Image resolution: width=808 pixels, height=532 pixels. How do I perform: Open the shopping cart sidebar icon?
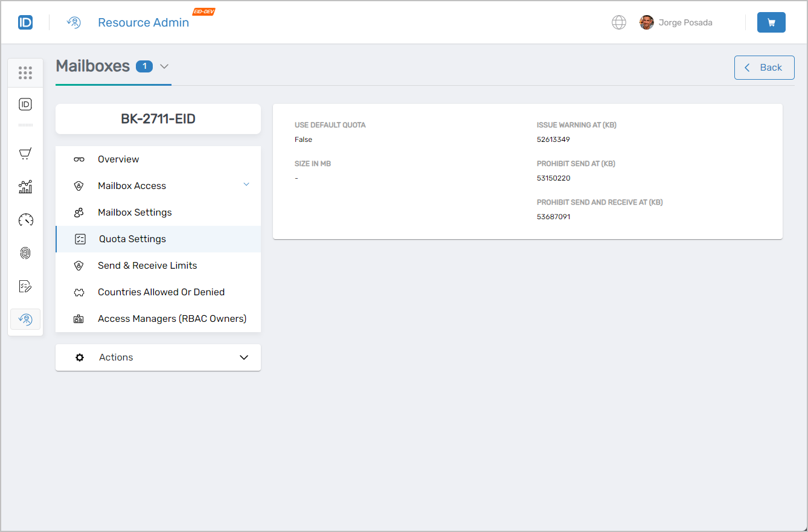click(x=25, y=153)
